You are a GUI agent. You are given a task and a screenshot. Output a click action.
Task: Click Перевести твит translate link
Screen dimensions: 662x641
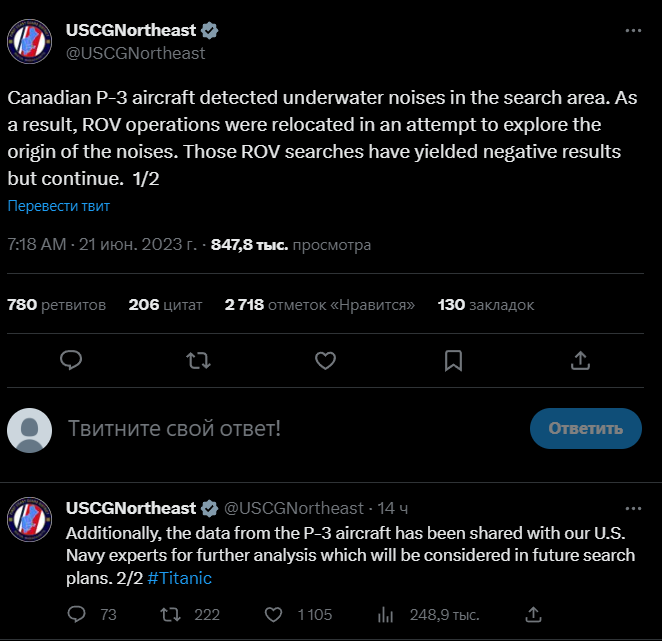click(59, 206)
